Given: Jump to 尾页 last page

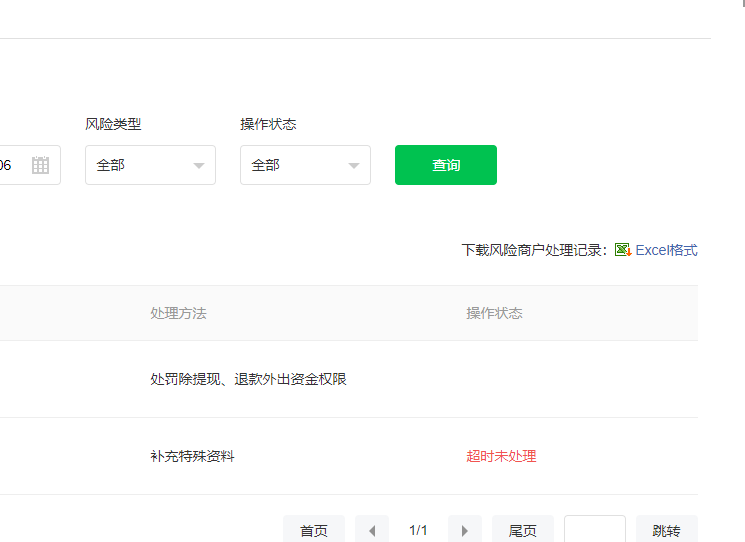Looking at the screenshot, I should point(523,530).
